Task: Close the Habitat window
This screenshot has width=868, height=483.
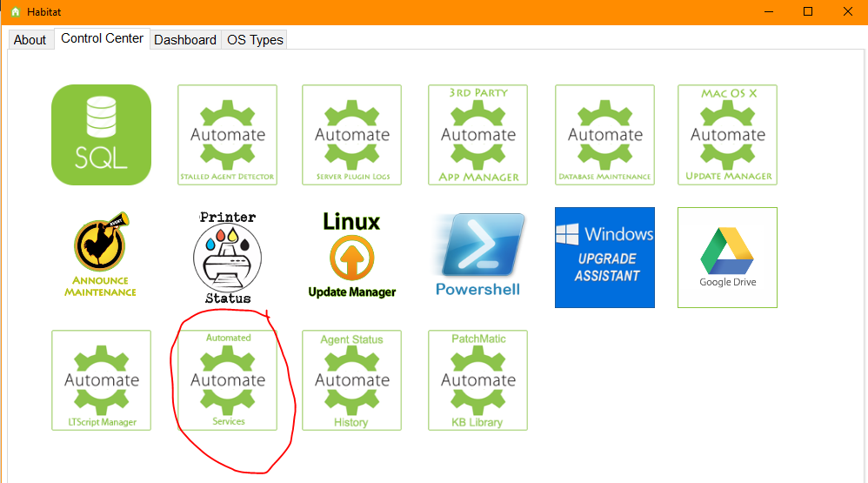Action: pos(847,11)
